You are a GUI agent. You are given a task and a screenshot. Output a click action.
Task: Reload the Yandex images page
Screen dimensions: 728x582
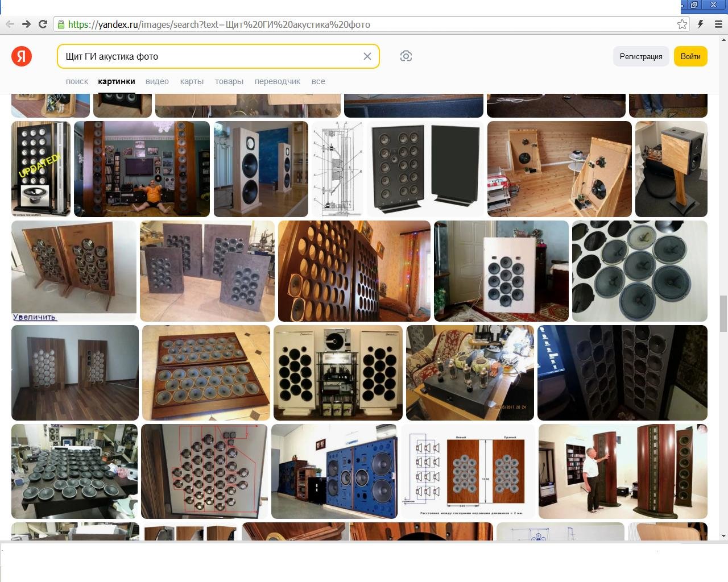(x=43, y=24)
